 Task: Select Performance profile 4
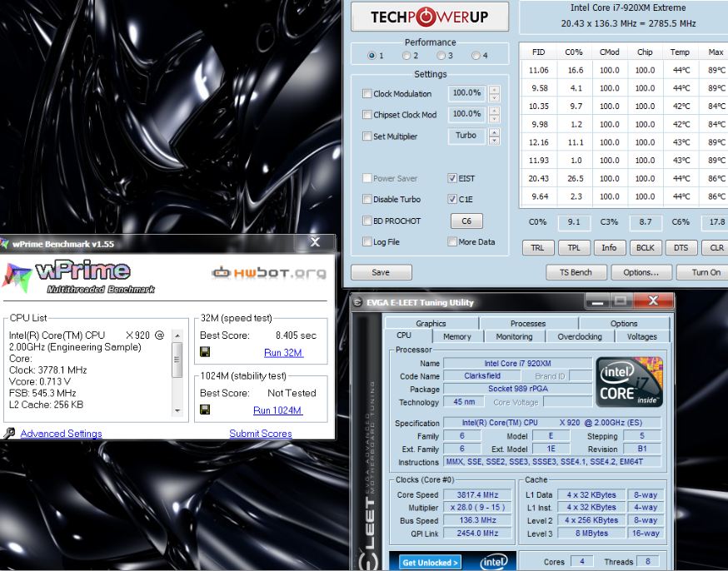point(476,56)
